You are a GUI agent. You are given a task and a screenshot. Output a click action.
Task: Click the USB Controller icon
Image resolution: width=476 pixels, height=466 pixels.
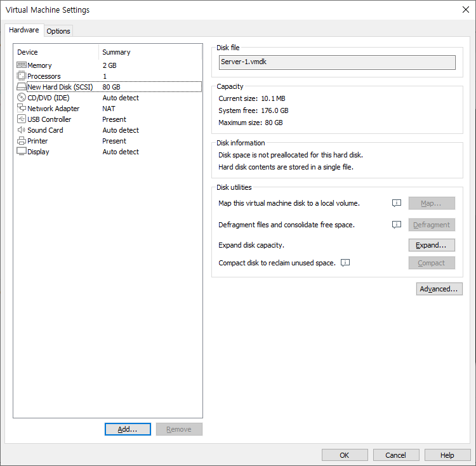coord(21,119)
